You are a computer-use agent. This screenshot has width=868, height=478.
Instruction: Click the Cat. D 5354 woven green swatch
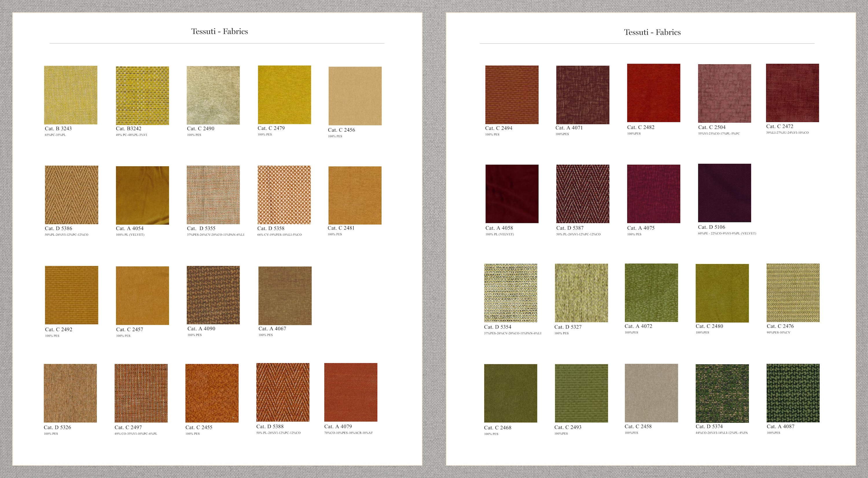pos(510,293)
